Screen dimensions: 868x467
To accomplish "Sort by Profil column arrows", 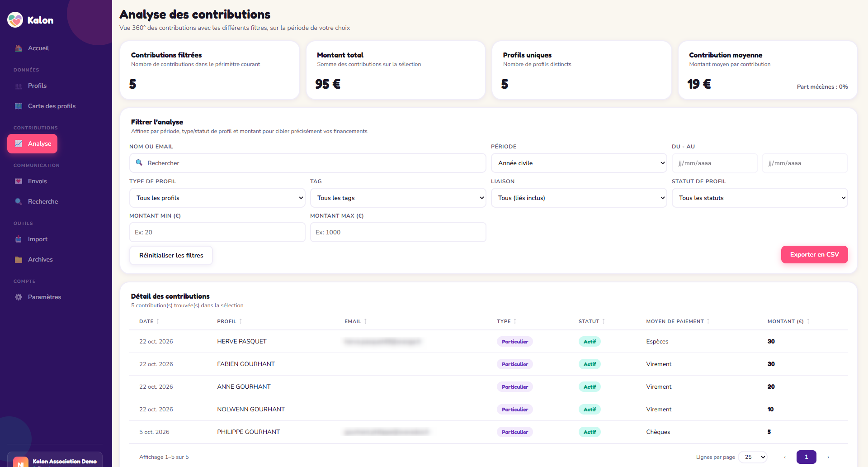I will point(241,321).
